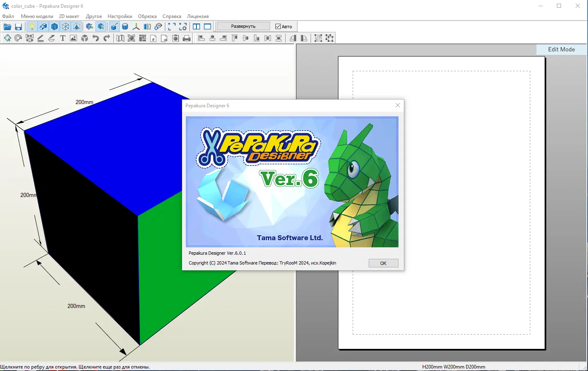Screen dimensions: 588x371
Task: Select the edge line pencil tool
Action: (x=41, y=38)
